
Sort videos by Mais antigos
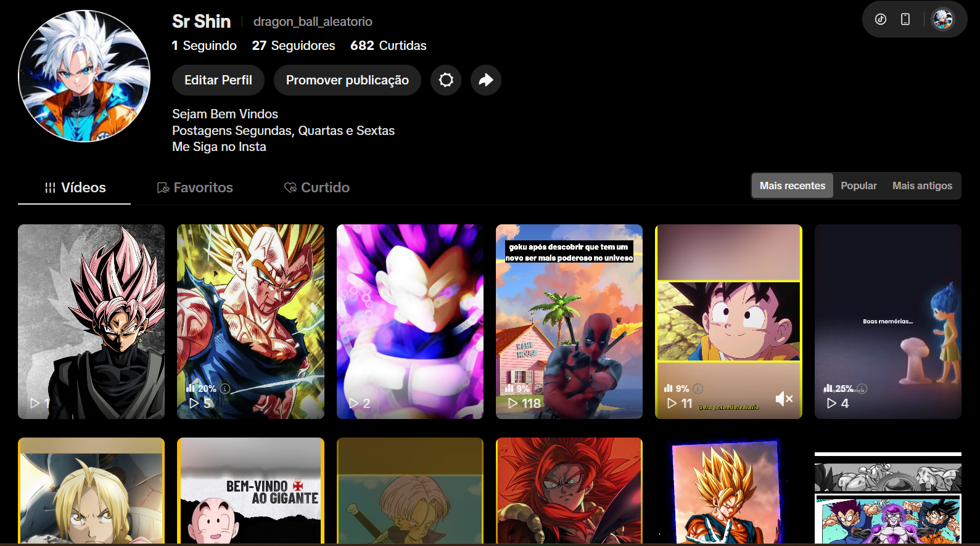[922, 185]
